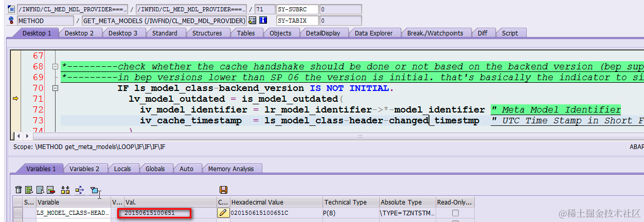Select the Globals tab
Screen dimensions: 644x222
(155, 169)
